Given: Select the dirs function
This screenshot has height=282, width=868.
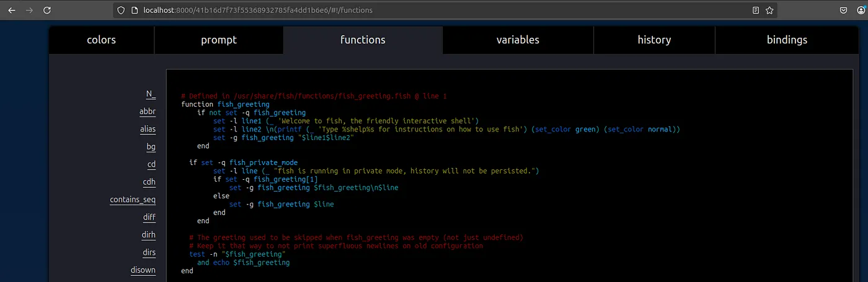Looking at the screenshot, I should click(149, 252).
